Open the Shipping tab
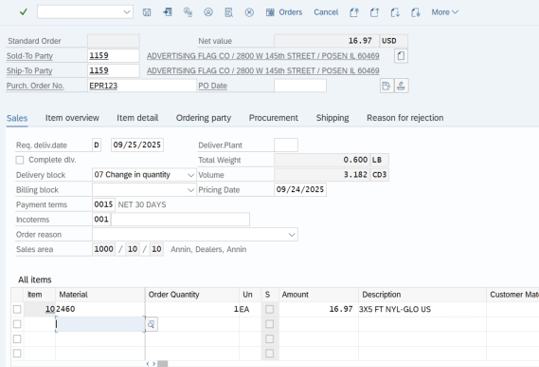The image size is (539, 367). (x=332, y=118)
